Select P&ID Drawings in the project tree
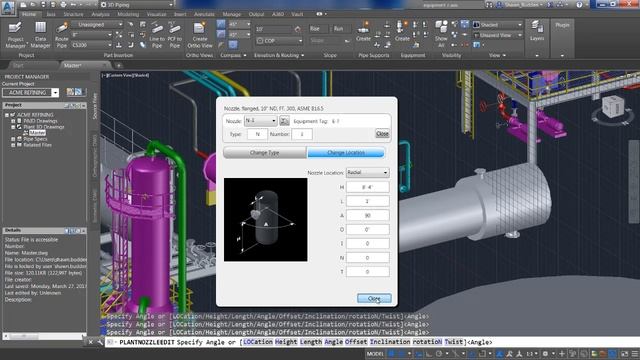640x360 pixels. (40, 121)
